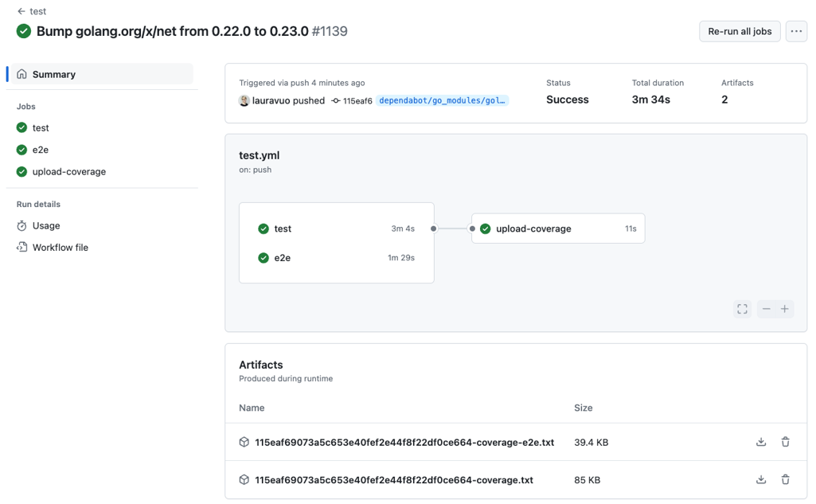The height and width of the screenshot is (504, 816).
Task: Click the coverage.txt artifact name
Action: (x=394, y=480)
